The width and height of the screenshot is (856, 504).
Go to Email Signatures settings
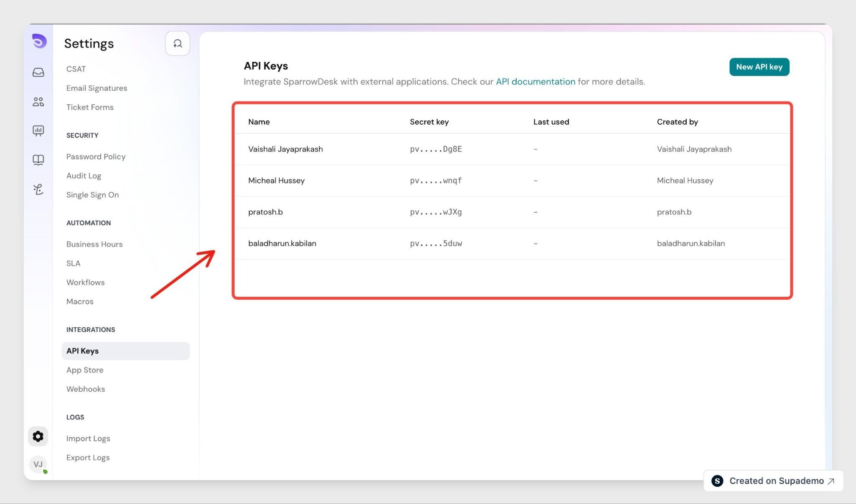[97, 88]
